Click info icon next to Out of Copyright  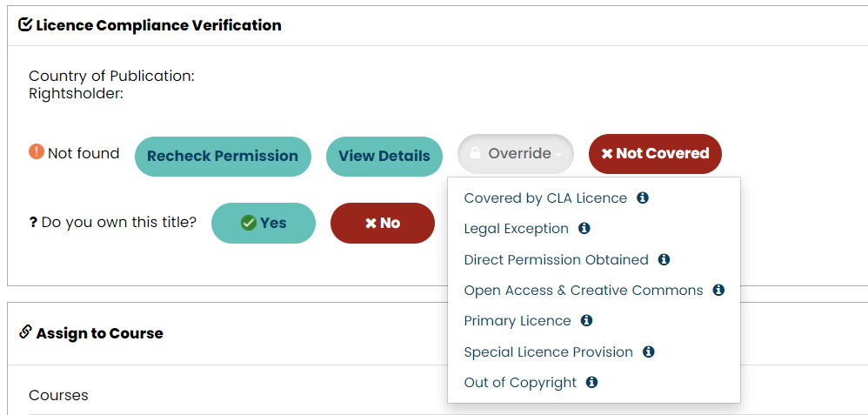pos(591,382)
